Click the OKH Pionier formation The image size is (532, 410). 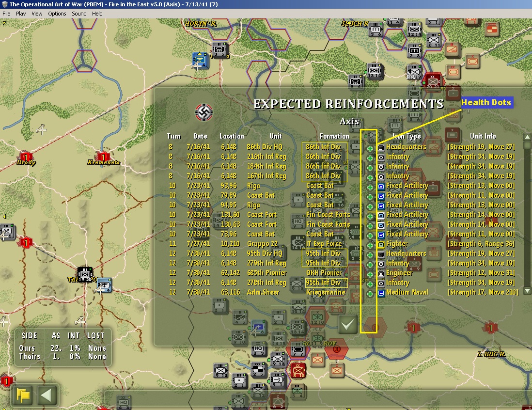pyautogui.click(x=324, y=273)
